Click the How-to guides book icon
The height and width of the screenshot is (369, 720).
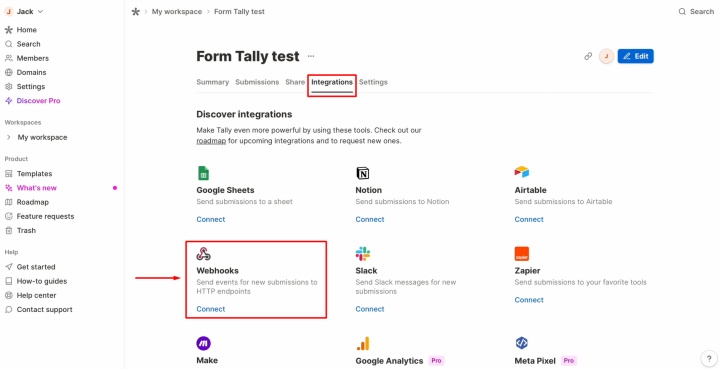(8, 281)
